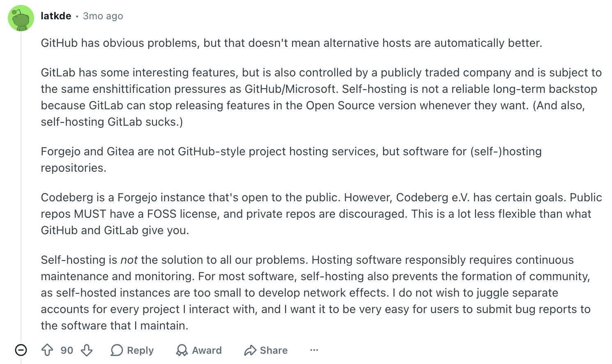Screen dimensions: 612x364
Task: Hide the comment using the collapse control
Action: click(x=21, y=350)
